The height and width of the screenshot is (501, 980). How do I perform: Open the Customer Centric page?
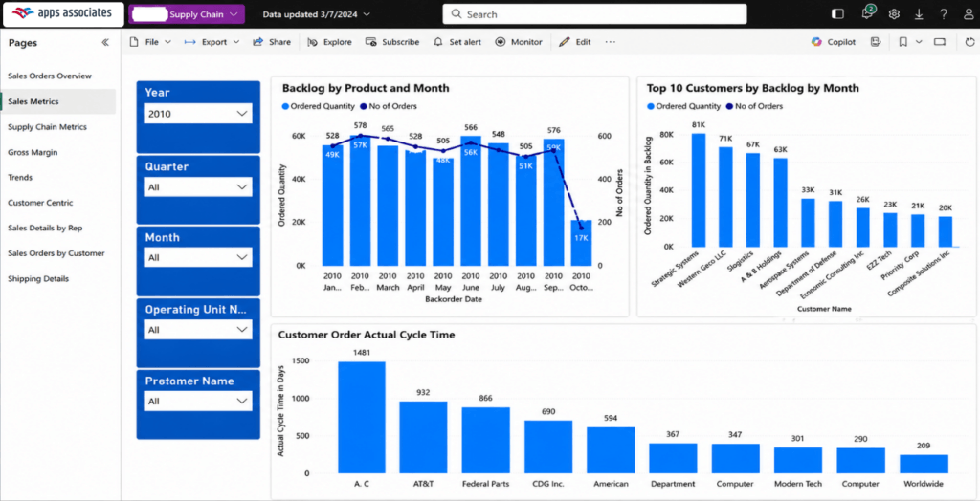click(x=40, y=203)
